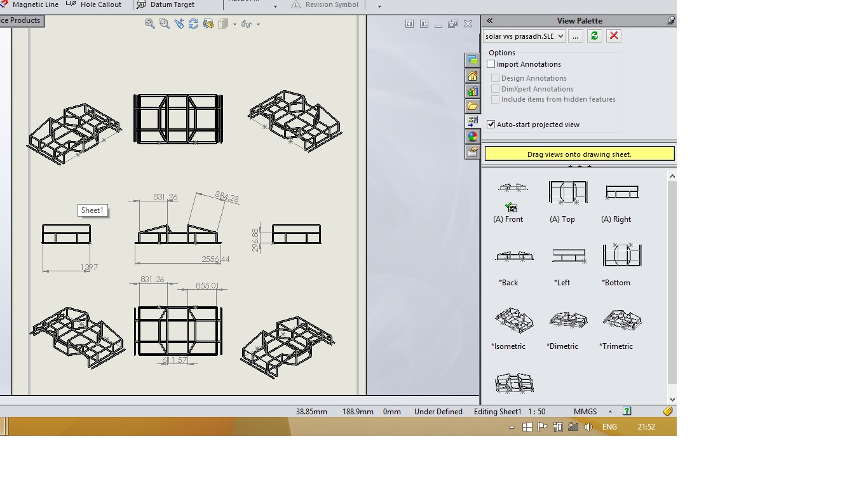Open the File Explorer task pane tab
The width and height of the screenshot is (868, 488).
point(472,106)
